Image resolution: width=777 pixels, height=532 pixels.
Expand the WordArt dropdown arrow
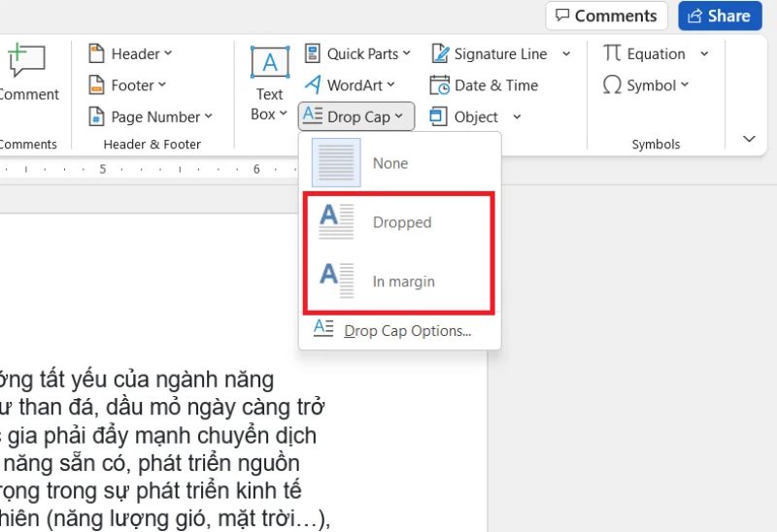(x=390, y=84)
